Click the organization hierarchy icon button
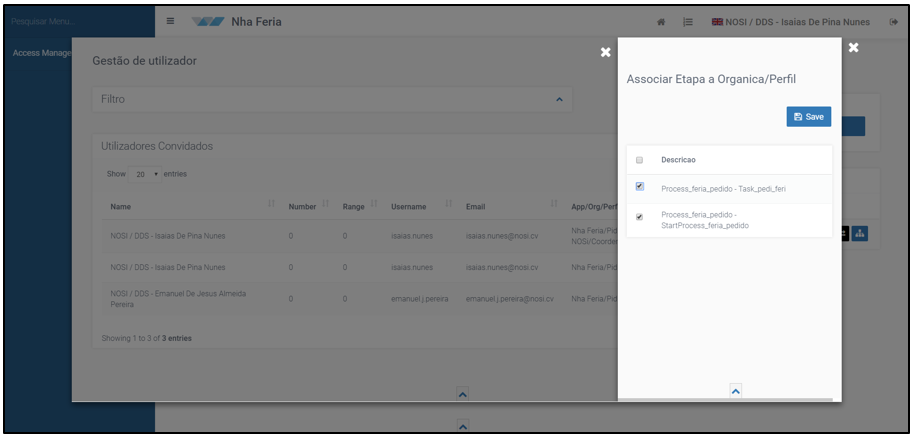 click(x=860, y=233)
